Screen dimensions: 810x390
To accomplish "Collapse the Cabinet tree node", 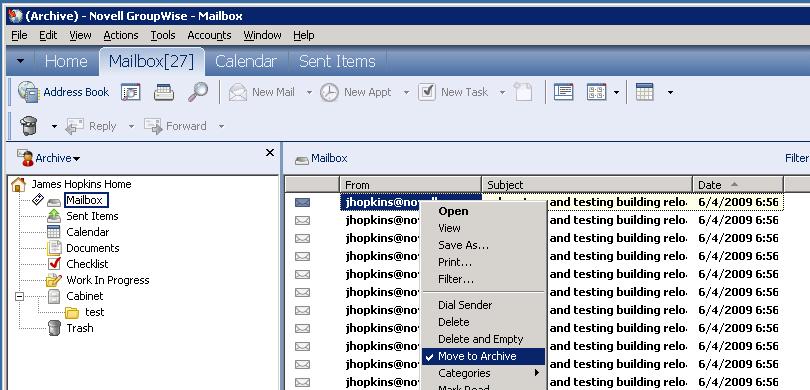I will [x=20, y=297].
